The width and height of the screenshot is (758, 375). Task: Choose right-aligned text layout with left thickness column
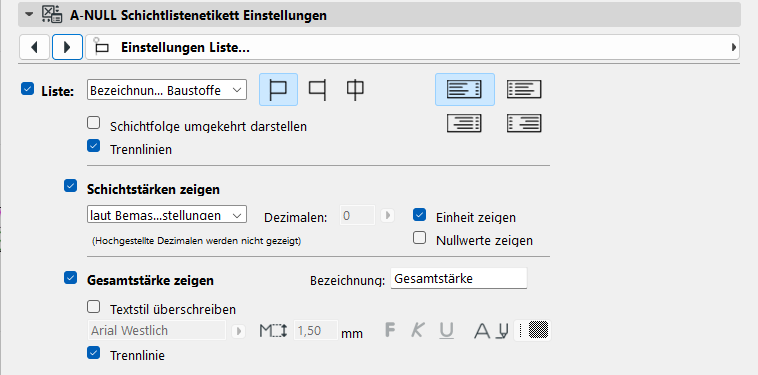pyautogui.click(x=524, y=123)
